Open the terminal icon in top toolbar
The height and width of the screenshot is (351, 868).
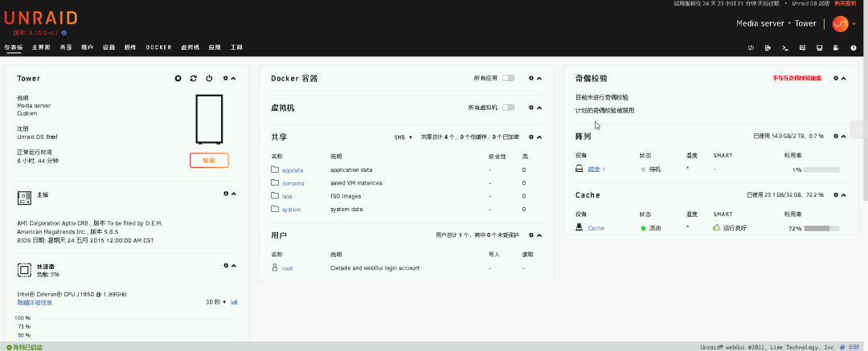784,47
